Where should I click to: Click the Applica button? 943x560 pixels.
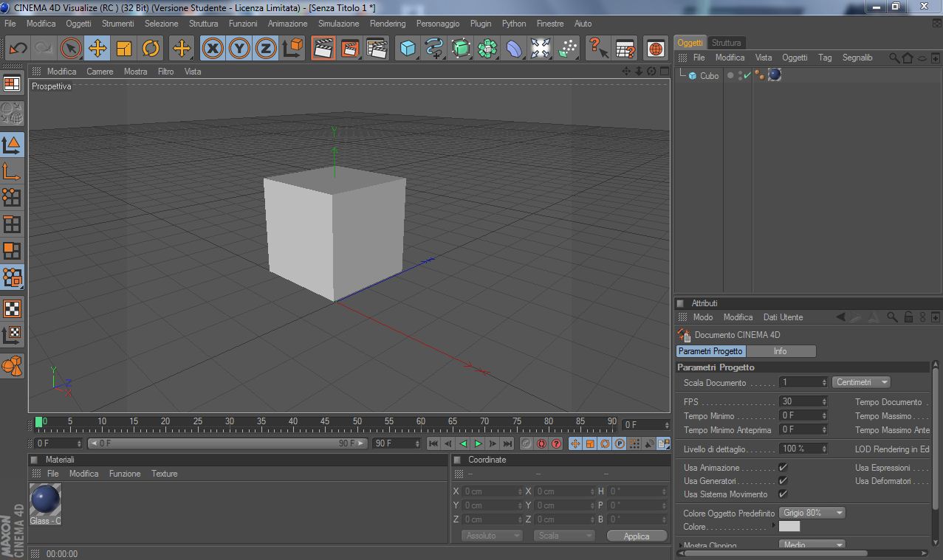tap(637, 536)
